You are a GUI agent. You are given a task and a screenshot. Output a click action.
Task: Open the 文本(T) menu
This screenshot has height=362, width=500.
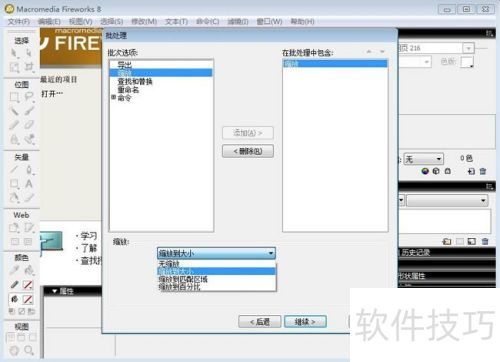(x=176, y=22)
